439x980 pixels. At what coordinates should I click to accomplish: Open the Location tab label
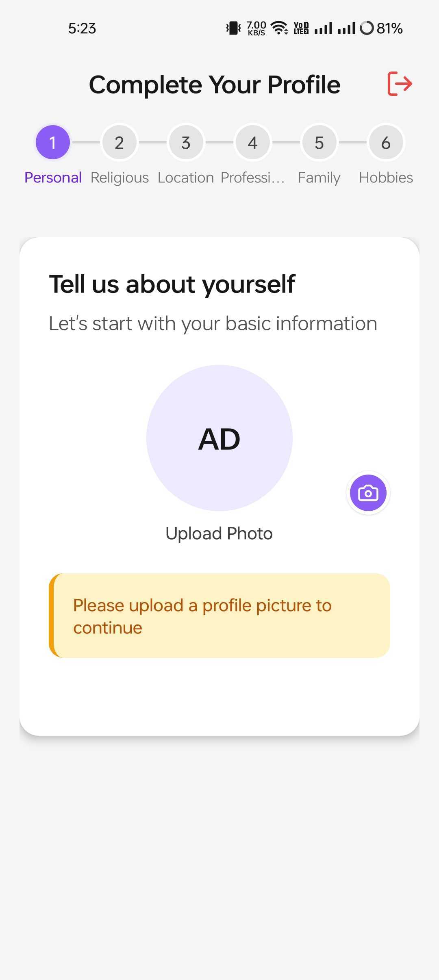[x=186, y=178]
